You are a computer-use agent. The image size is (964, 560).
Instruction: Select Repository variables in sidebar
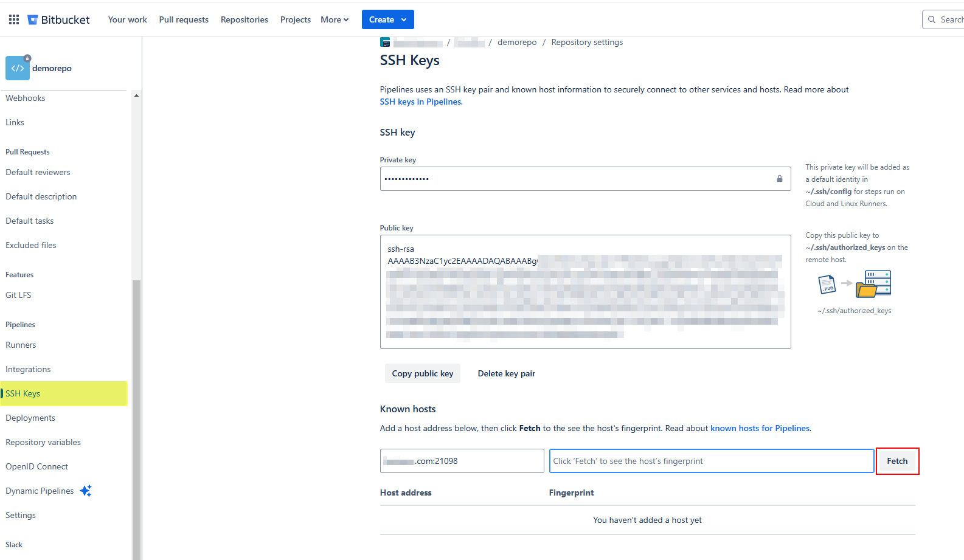tap(43, 442)
